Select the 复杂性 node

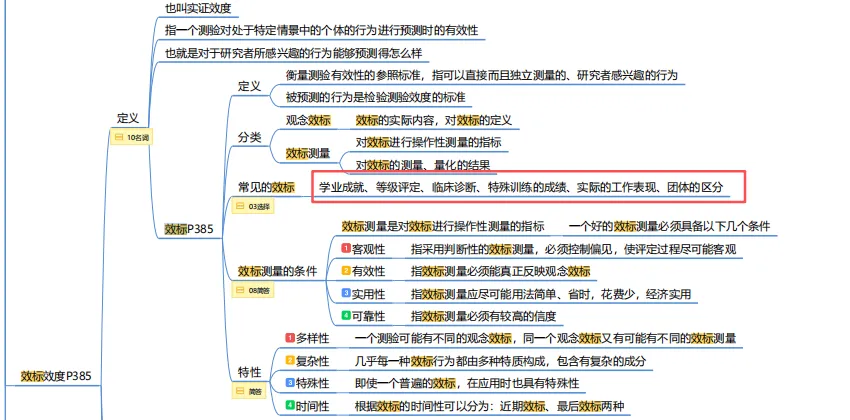coord(313,361)
